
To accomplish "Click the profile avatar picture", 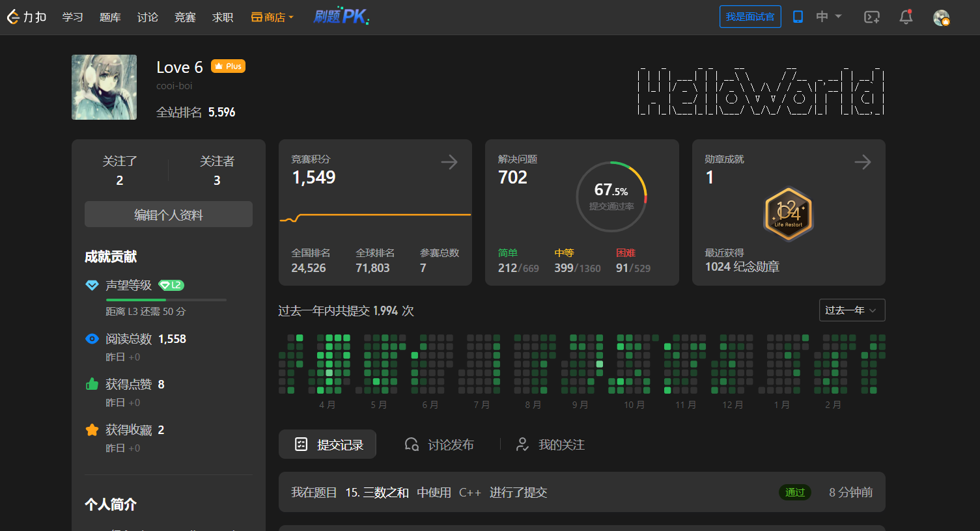I will click(104, 87).
